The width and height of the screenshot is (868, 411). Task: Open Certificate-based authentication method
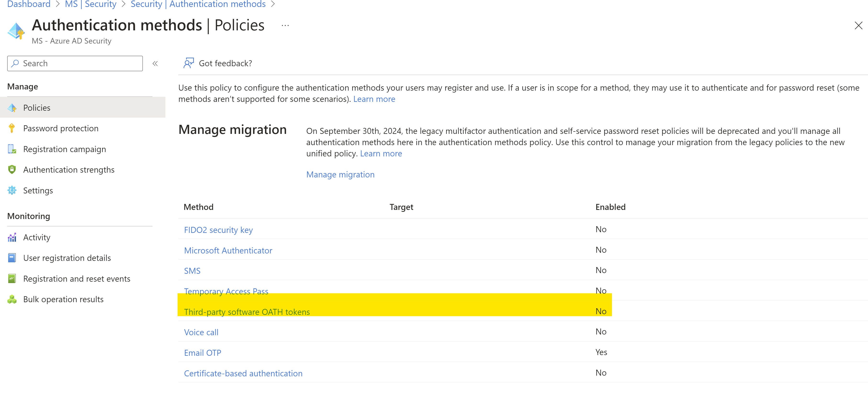pyautogui.click(x=243, y=373)
